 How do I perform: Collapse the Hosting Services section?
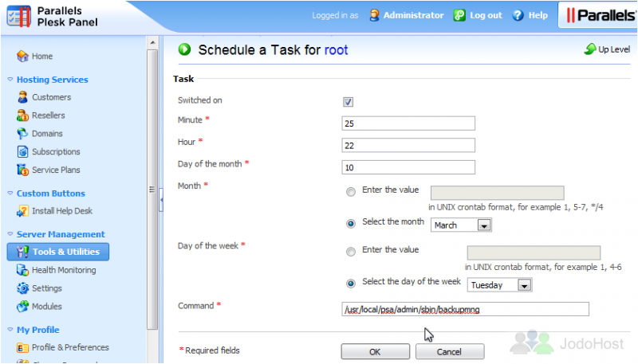[10, 80]
